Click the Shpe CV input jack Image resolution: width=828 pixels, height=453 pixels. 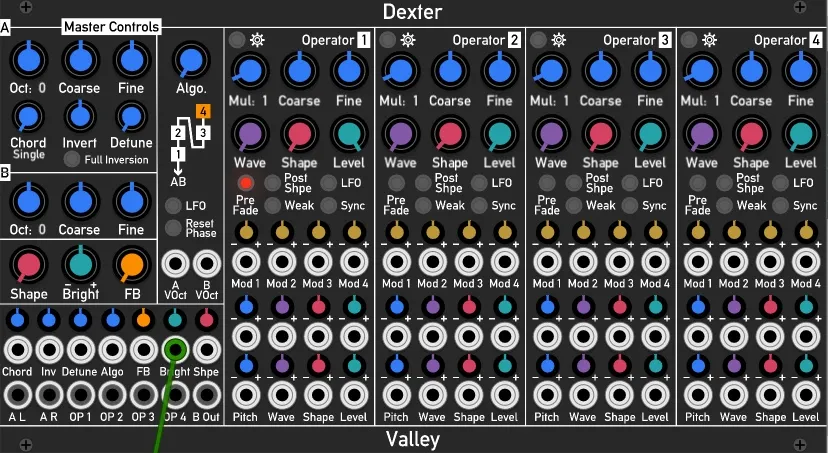point(206,350)
